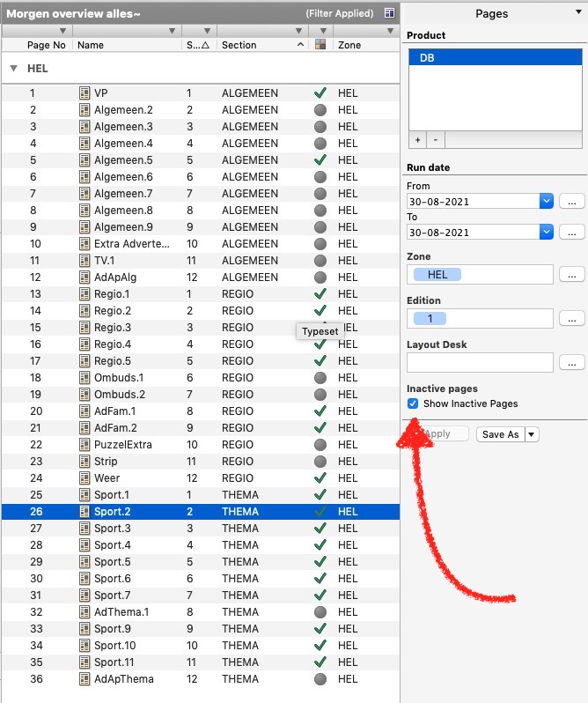Click the Layout Desk input field
The height and width of the screenshot is (703, 588).
(480, 362)
